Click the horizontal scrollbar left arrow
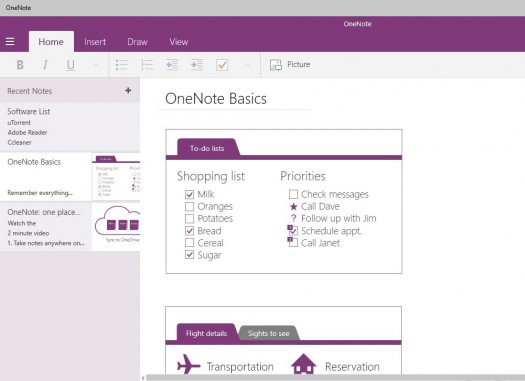The height and width of the screenshot is (381, 525). pos(143,378)
